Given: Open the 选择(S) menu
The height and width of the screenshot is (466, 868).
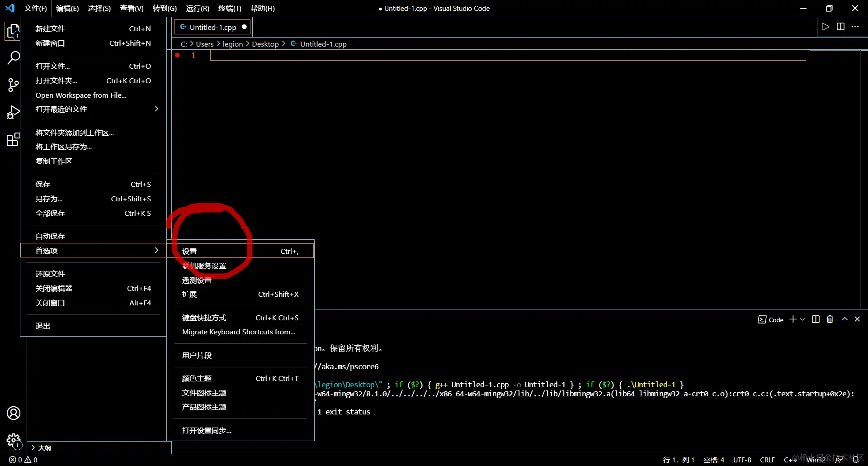Looking at the screenshot, I should coord(99,8).
